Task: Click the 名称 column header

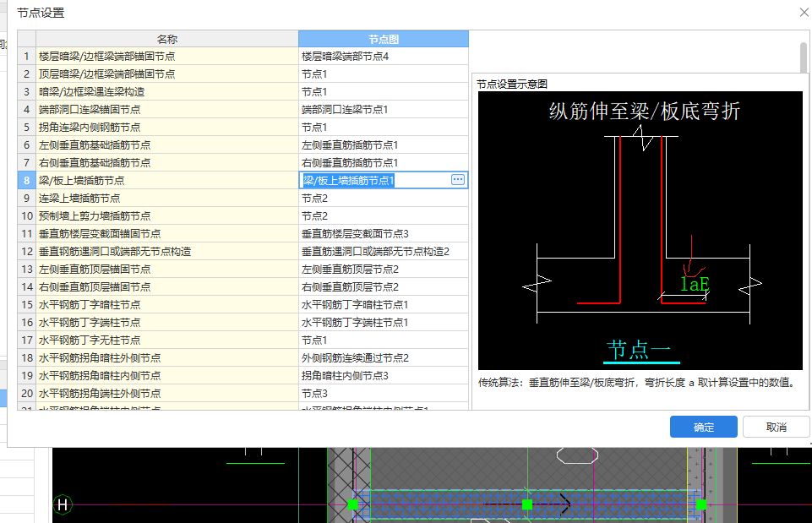Action: click(x=166, y=39)
